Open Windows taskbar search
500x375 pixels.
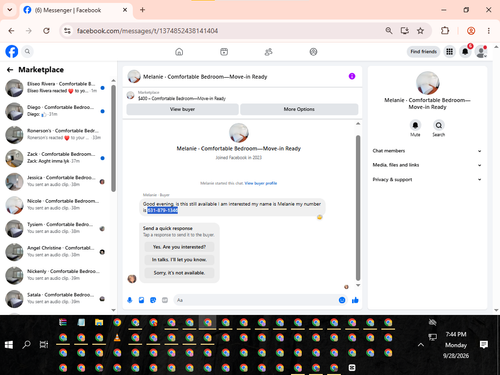click(26, 345)
